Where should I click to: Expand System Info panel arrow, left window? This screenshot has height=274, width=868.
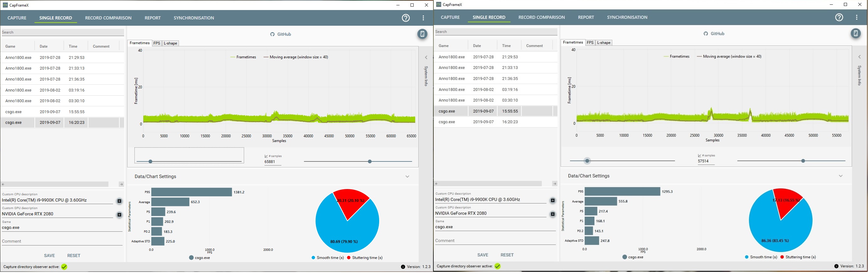426,58
